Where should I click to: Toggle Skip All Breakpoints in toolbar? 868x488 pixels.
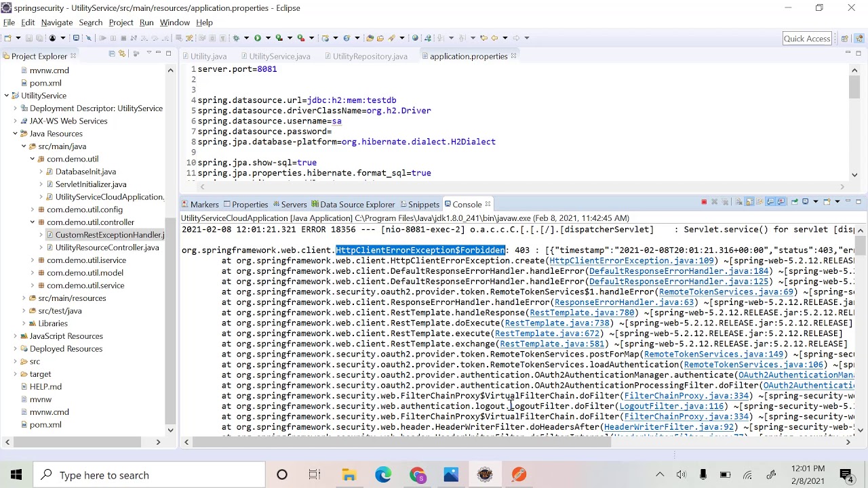point(88,38)
